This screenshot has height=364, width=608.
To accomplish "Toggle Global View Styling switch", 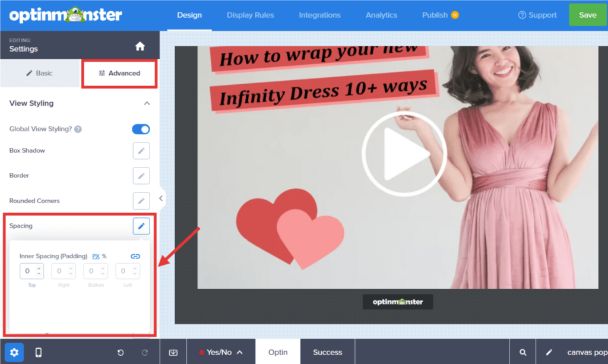I will tap(141, 129).
